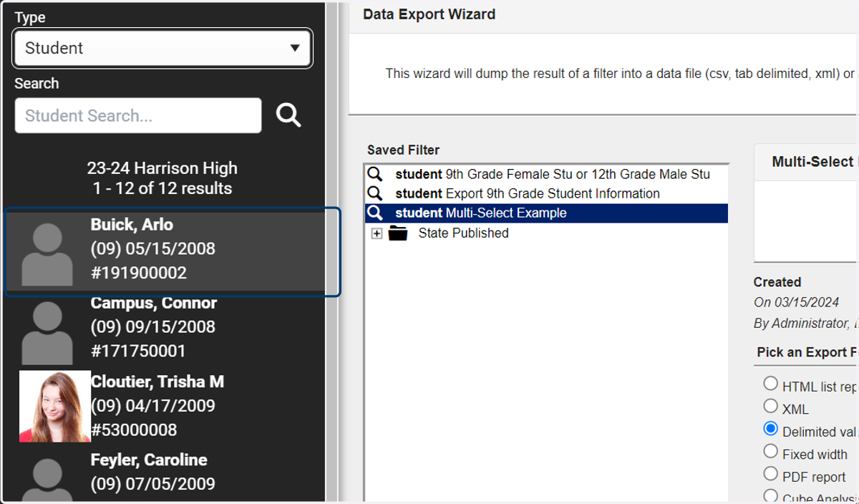Image resolution: width=859 pixels, height=504 pixels.
Task: Open Cloutier, Trisha M photo thumbnail
Action: click(x=55, y=406)
